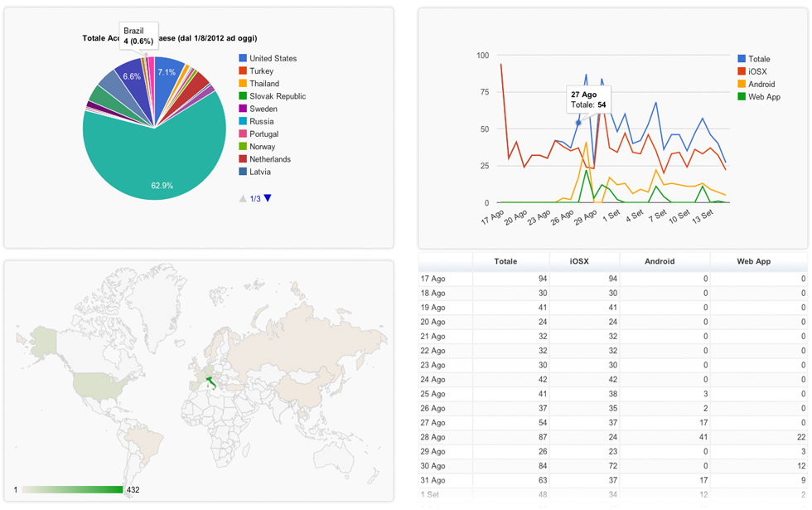
Task: Select the 31 Ago table row label
Action: coord(433,480)
